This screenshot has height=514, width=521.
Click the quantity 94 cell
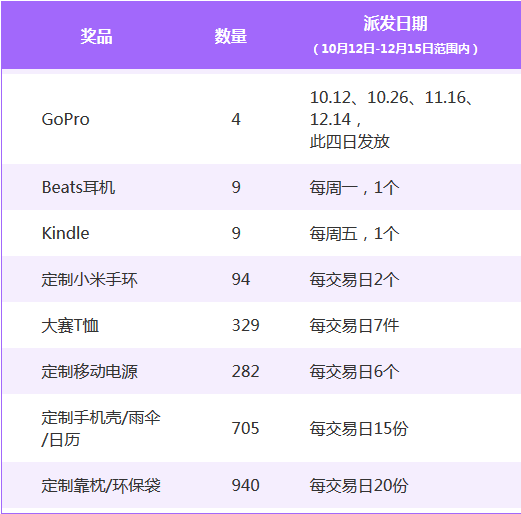click(241, 279)
